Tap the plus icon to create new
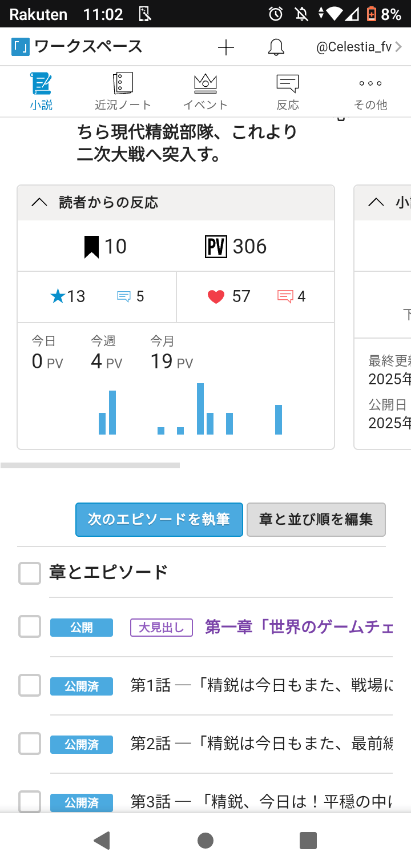This screenshot has height=868, width=411. [226, 47]
